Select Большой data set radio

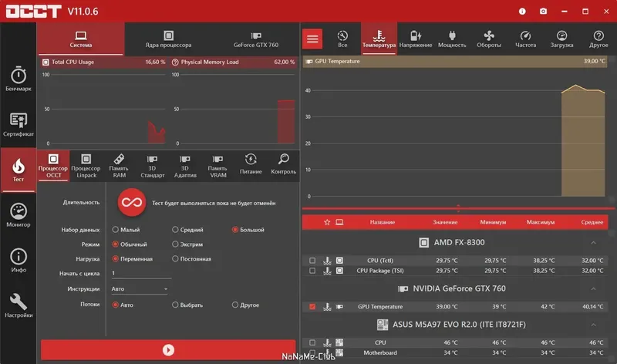click(x=235, y=229)
